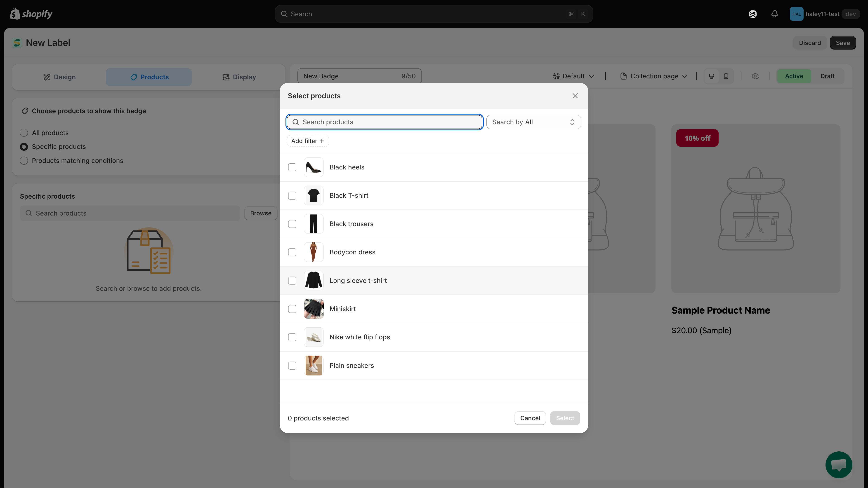Image resolution: width=868 pixels, height=488 pixels.
Task: Click the Specific products search field
Action: 130,213
